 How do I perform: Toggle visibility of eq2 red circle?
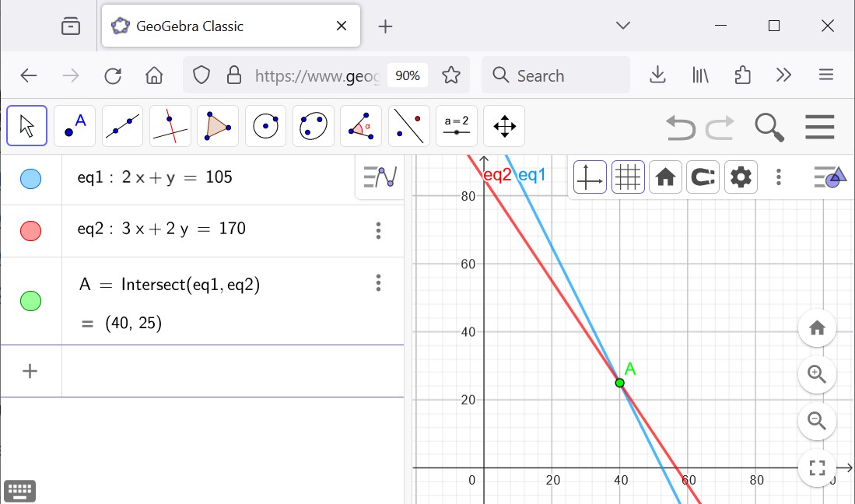[x=30, y=231]
